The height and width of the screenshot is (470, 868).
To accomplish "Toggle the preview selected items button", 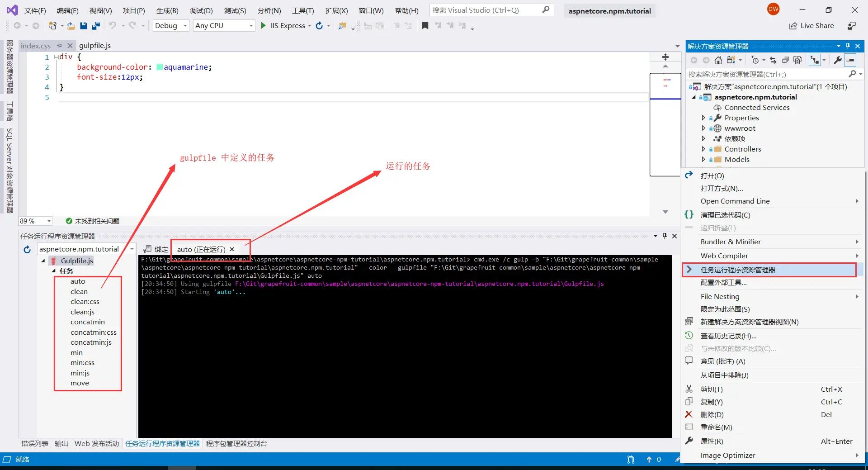I will pyautogui.click(x=850, y=60).
